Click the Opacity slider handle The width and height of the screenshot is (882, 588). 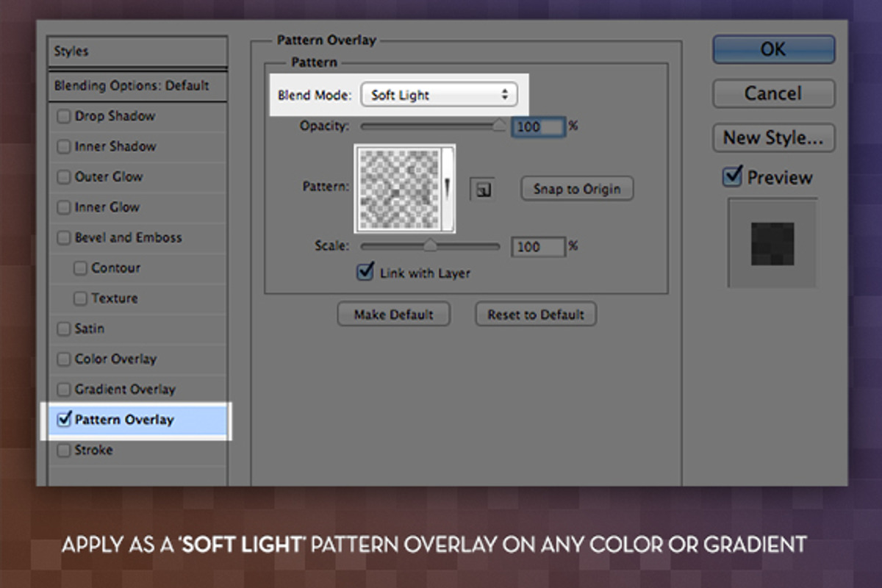click(x=499, y=126)
